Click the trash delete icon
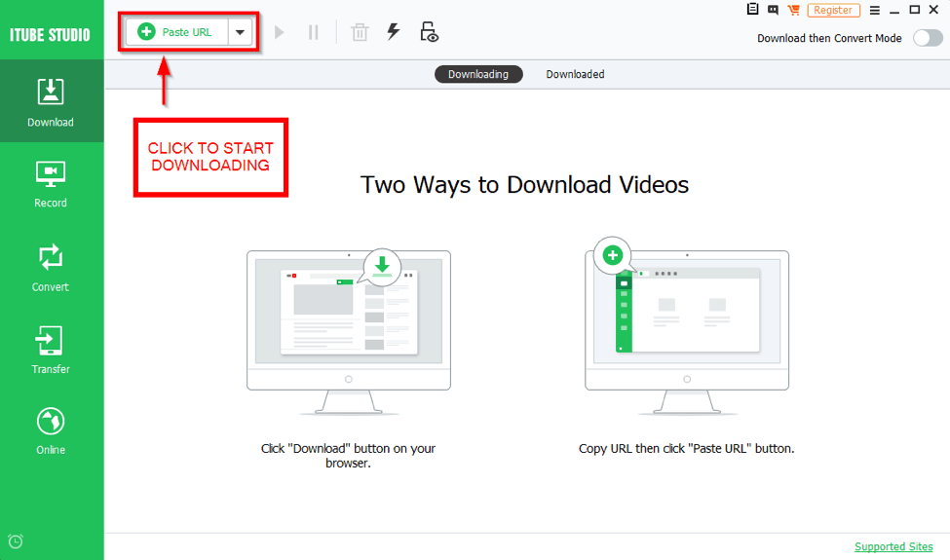The image size is (950, 560). (x=360, y=32)
